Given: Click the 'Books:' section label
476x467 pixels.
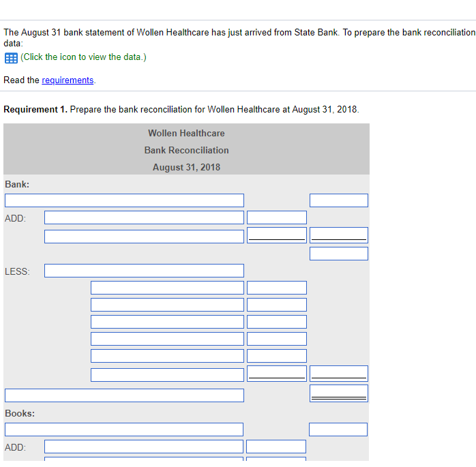Looking at the screenshot, I should [x=20, y=413].
